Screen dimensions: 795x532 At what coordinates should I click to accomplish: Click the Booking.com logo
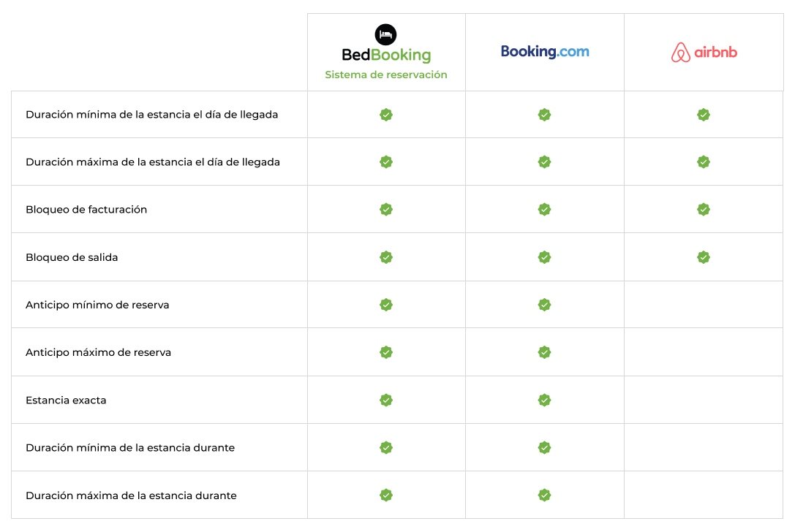click(x=545, y=52)
